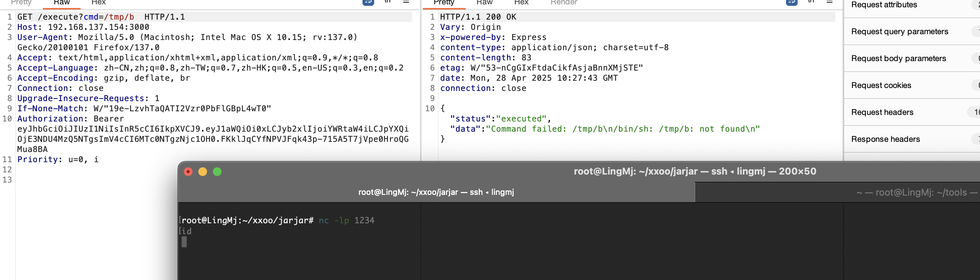This screenshot has width=980, height=280.
Task: Click the 'id' line in the terminal
Action: (186, 231)
